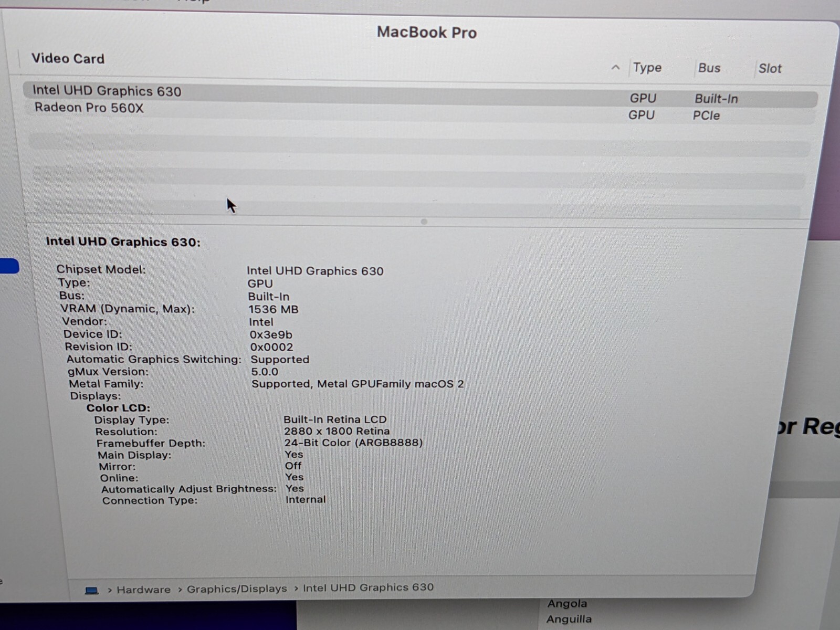Click the Framebuffer Depth: label

click(x=151, y=443)
